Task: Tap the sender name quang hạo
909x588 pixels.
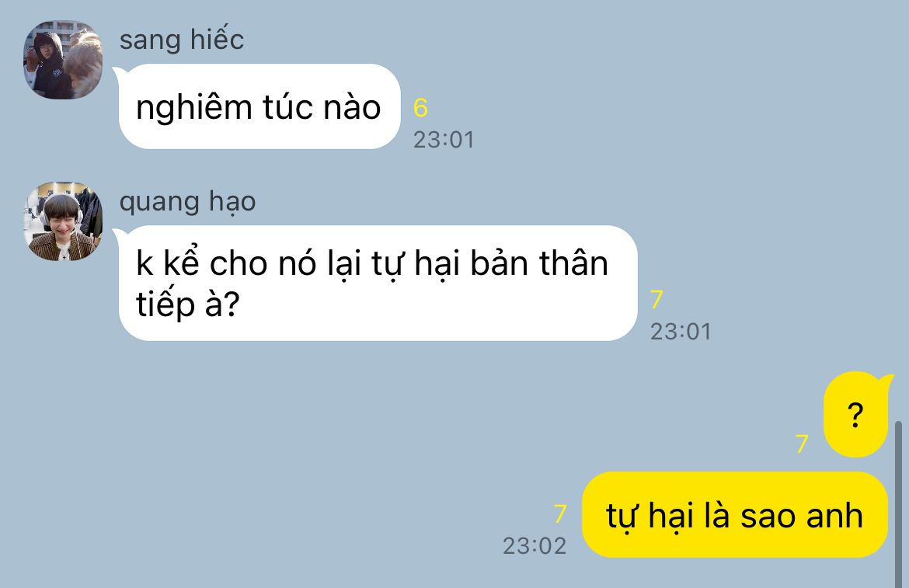Action: click(187, 202)
